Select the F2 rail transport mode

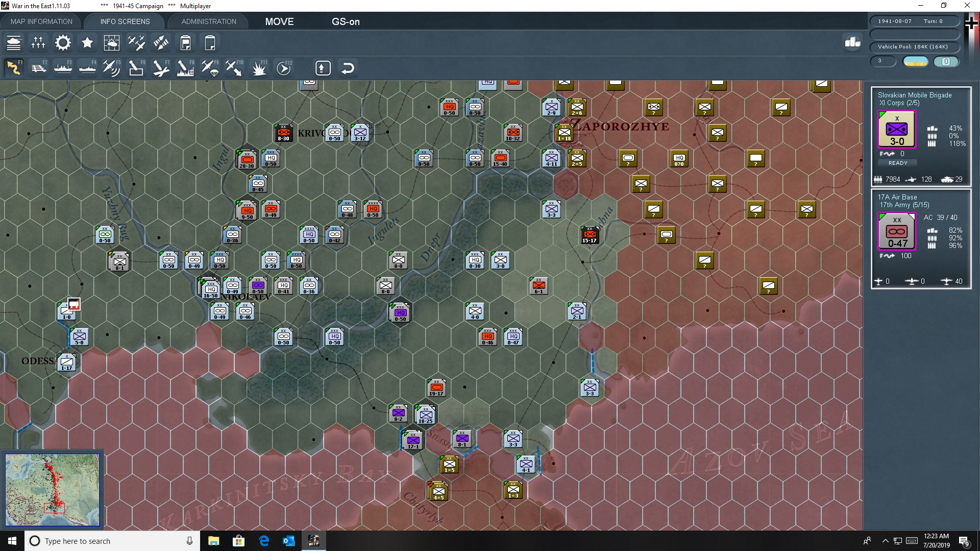click(39, 67)
